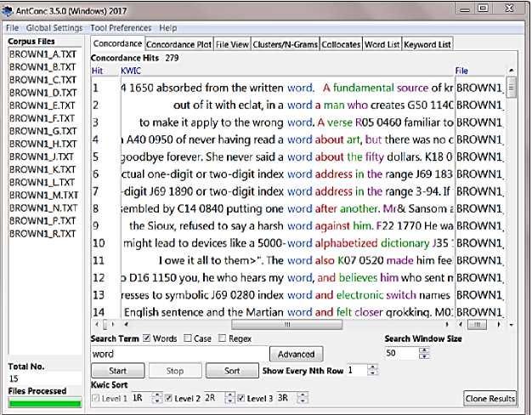Switch to the Collocates tab
Image resolution: width=532 pixels, height=415 pixels.
click(341, 44)
